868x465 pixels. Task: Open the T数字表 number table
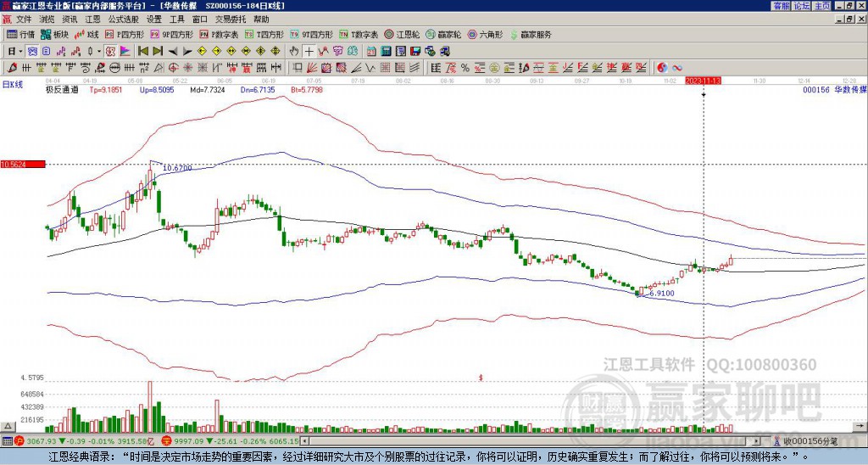point(359,34)
